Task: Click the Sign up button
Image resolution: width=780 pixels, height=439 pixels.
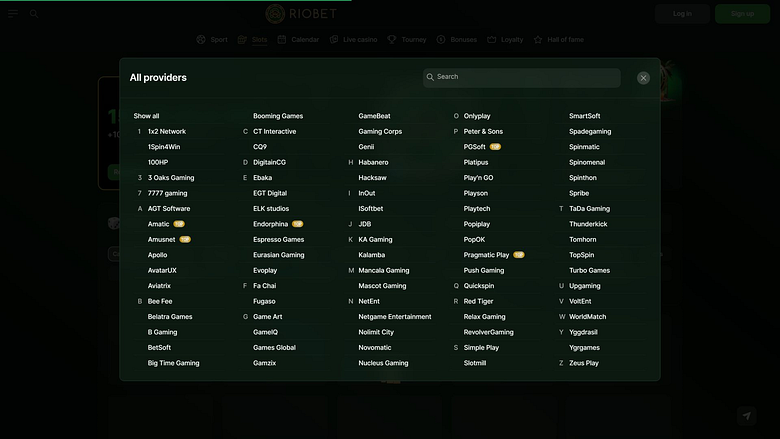Action: (742, 14)
